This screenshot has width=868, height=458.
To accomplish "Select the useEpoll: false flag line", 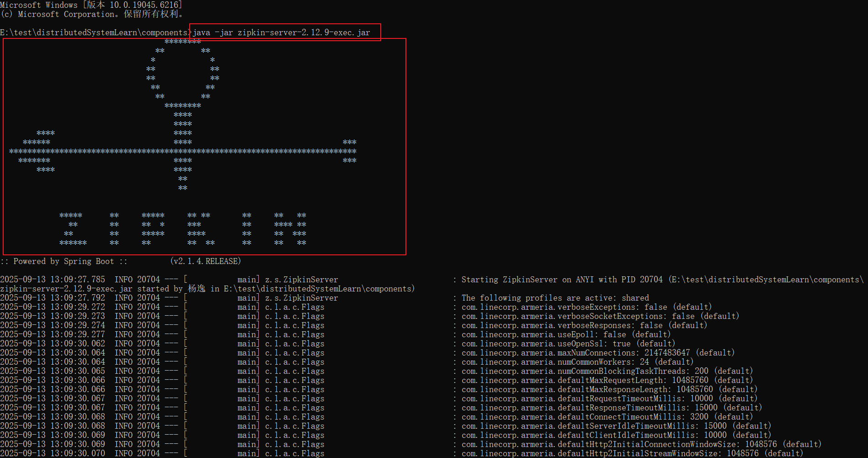I will point(566,334).
